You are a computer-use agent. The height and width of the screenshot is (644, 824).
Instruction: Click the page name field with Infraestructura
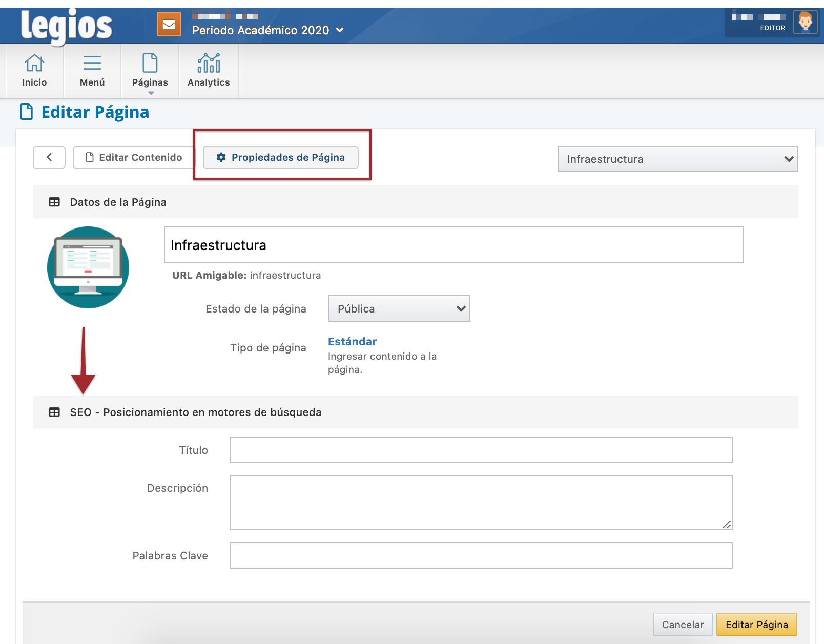tap(454, 245)
